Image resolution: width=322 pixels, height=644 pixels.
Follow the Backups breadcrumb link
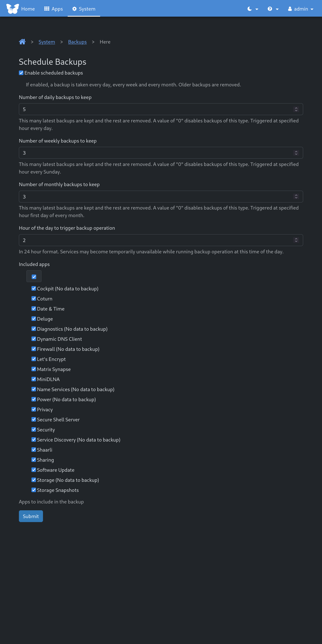click(77, 42)
